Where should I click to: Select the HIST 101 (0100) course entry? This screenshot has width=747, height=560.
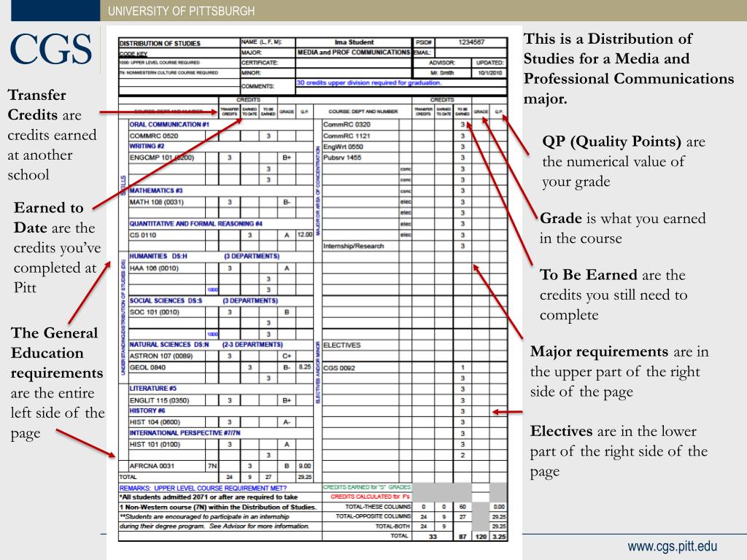pos(155,444)
